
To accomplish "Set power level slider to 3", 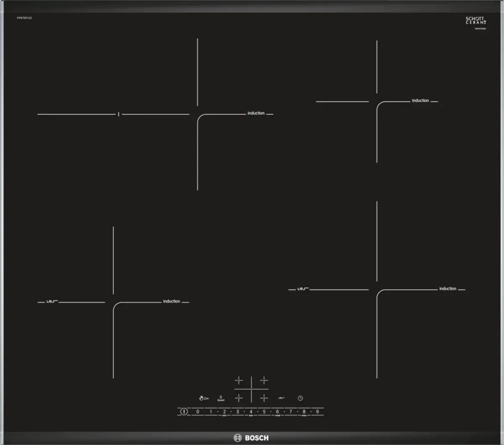I will (x=237, y=412).
